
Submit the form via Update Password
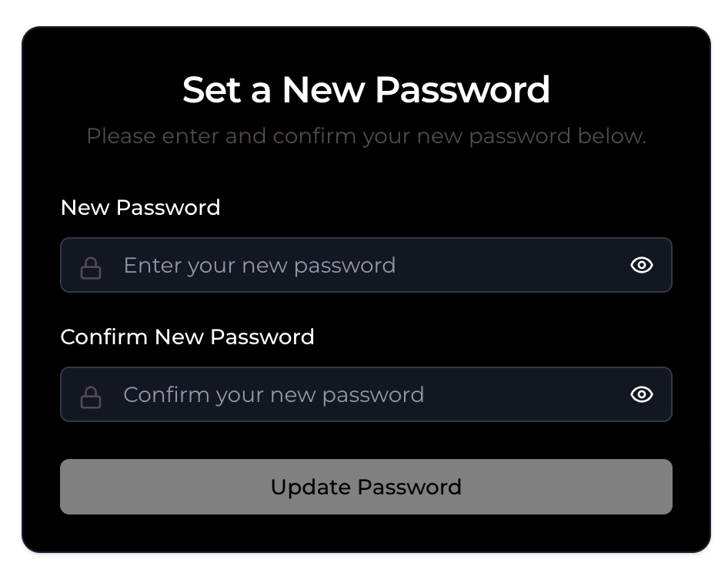point(366,487)
